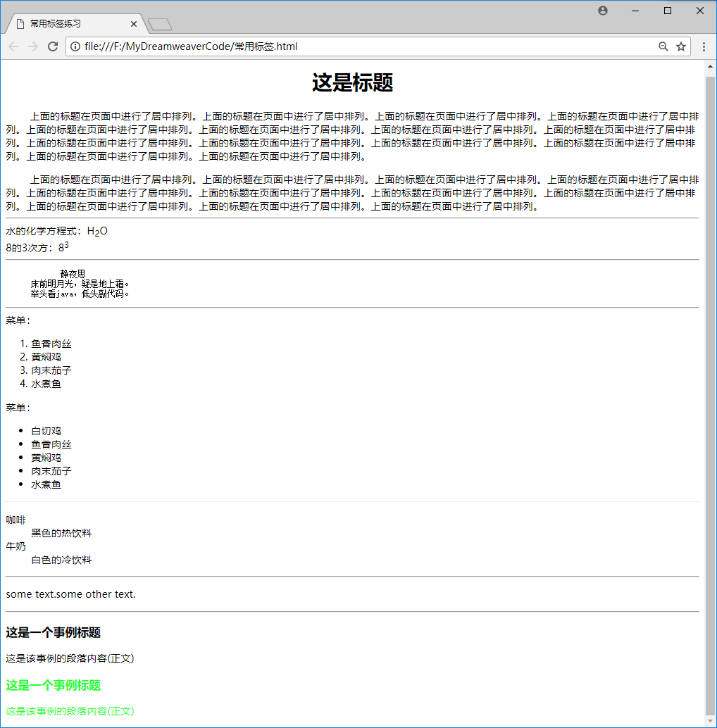
Task: Click the browser back arrow
Action: point(13,46)
